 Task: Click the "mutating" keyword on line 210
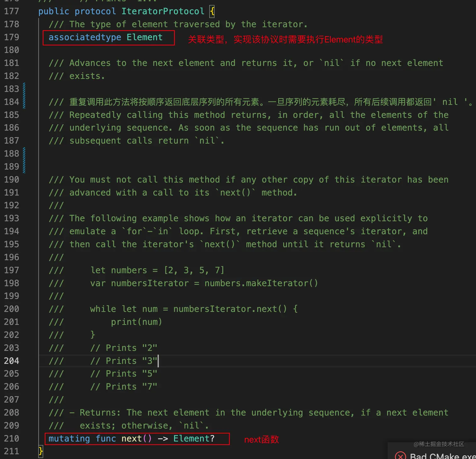tap(69, 439)
